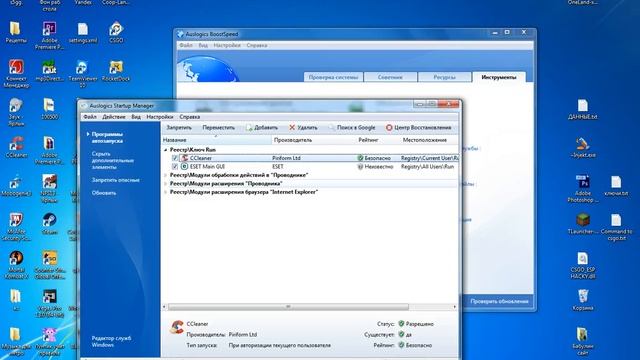The width and height of the screenshot is (640, 360).
Task: Click the large CCleaner logo in details pane
Action: point(177,327)
